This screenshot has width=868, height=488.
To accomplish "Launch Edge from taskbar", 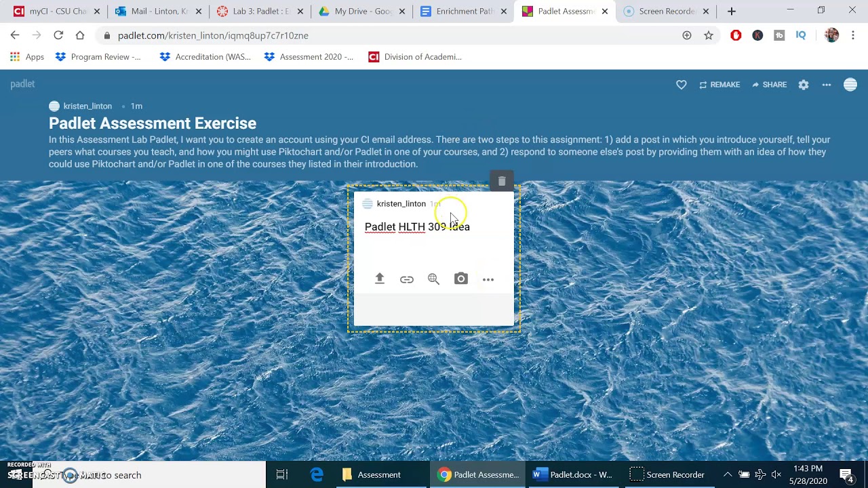I will (317, 474).
